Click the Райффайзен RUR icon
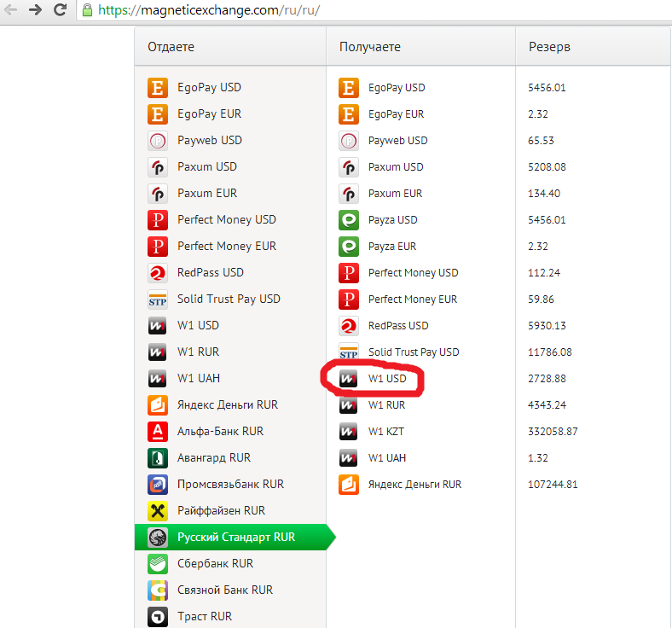 [158, 510]
